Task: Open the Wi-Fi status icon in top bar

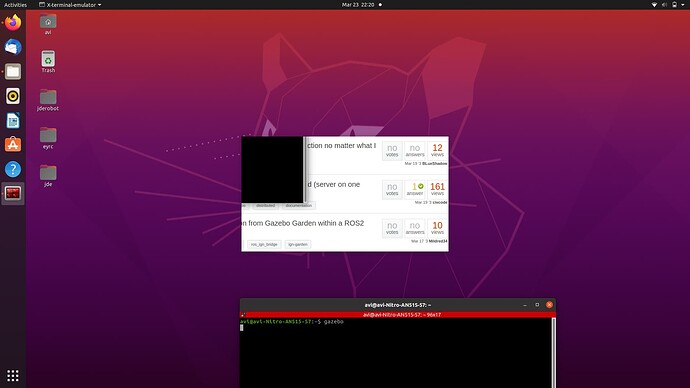Action: coord(654,5)
